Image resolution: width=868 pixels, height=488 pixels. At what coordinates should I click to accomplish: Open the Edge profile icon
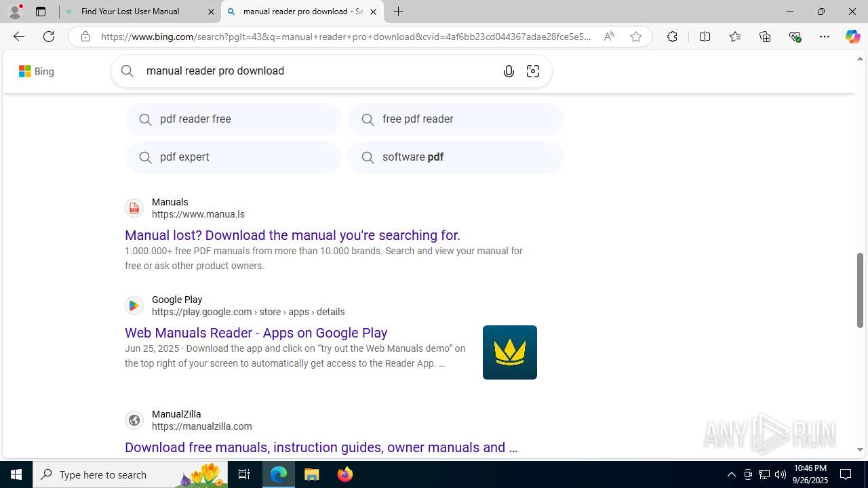tap(15, 12)
